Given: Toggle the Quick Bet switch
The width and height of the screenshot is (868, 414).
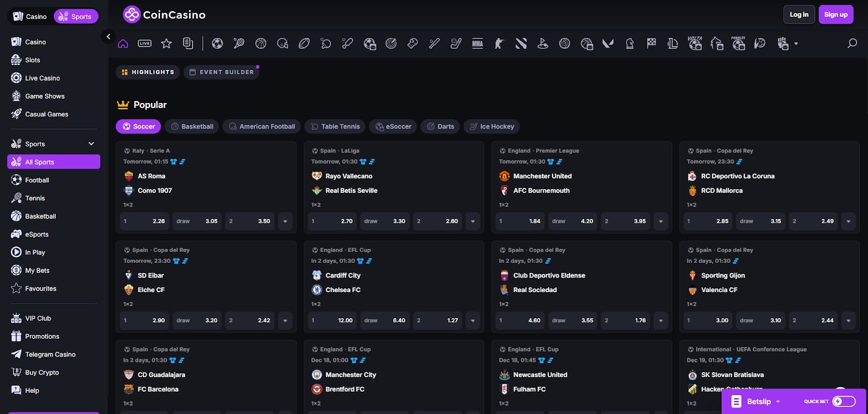Looking at the screenshot, I should 844,401.
